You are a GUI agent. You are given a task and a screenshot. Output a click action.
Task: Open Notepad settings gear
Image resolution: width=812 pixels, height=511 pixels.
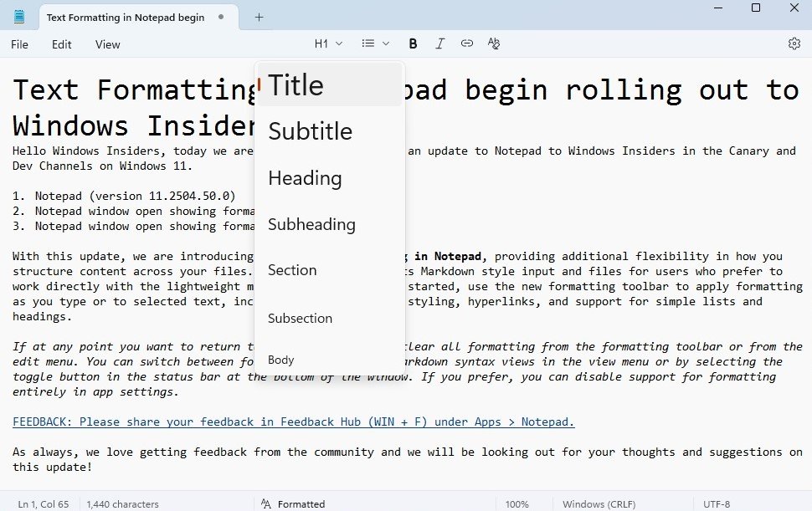[794, 44]
